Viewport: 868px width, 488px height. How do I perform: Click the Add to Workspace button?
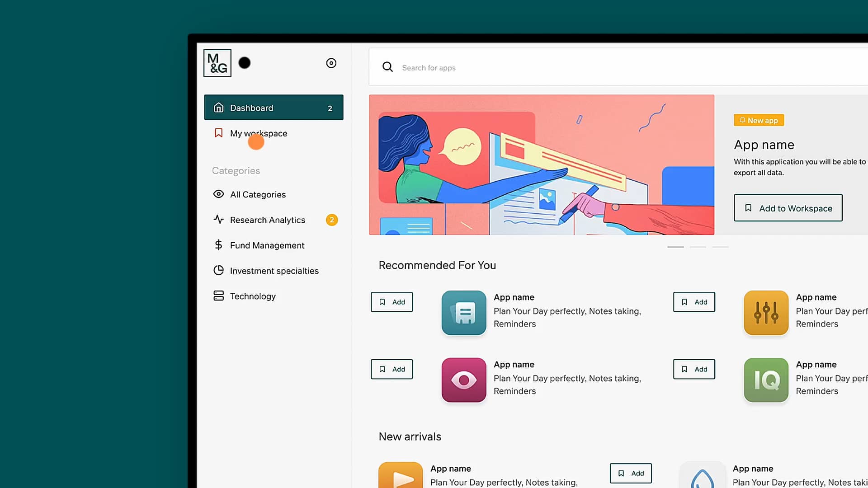(x=788, y=208)
